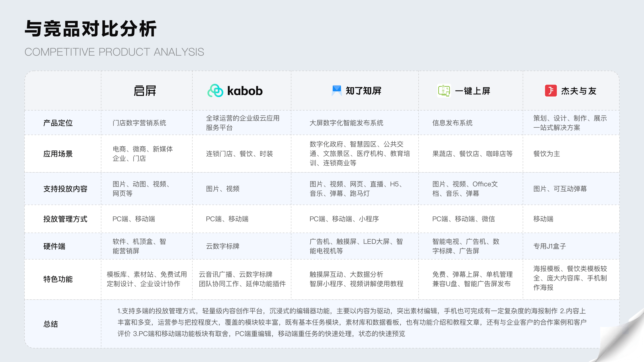Select the 应用场景 row label

[58, 154]
